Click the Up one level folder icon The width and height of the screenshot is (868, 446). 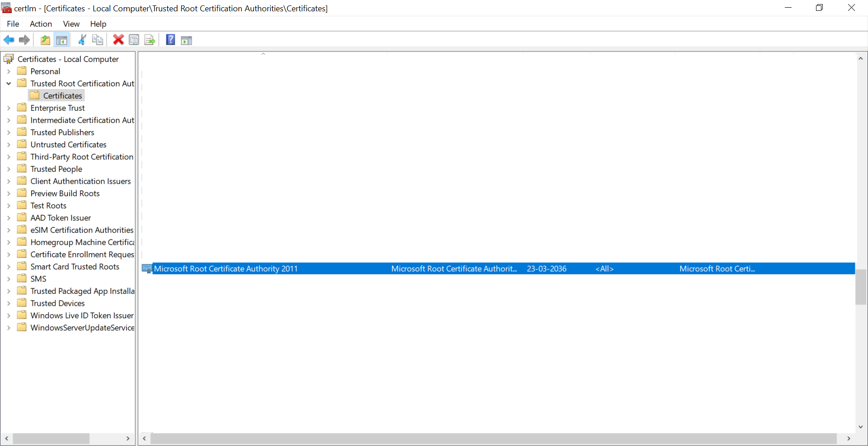click(45, 40)
